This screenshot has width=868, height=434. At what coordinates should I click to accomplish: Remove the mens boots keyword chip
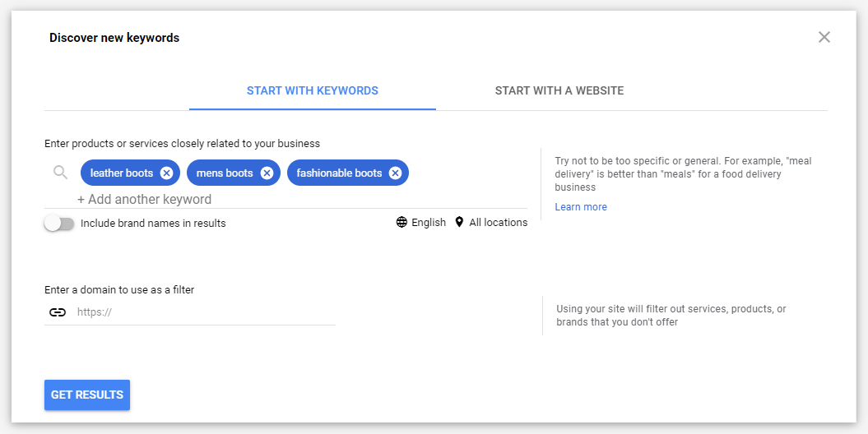coord(267,173)
